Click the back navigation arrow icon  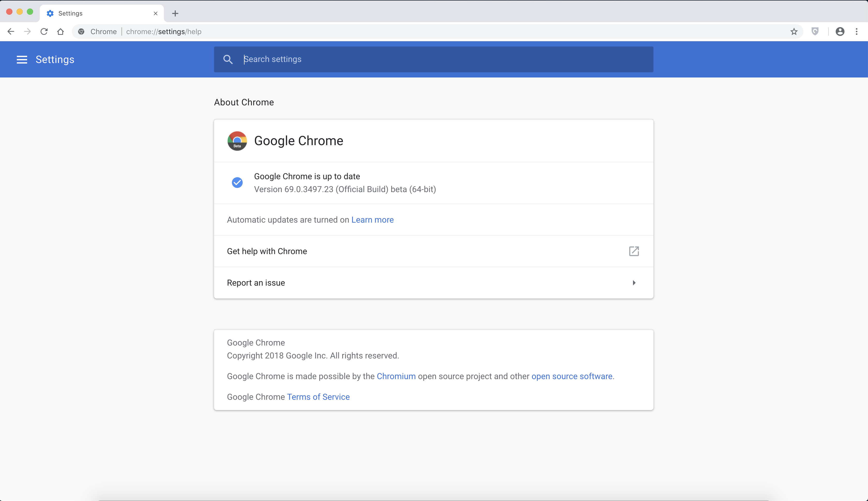click(11, 31)
